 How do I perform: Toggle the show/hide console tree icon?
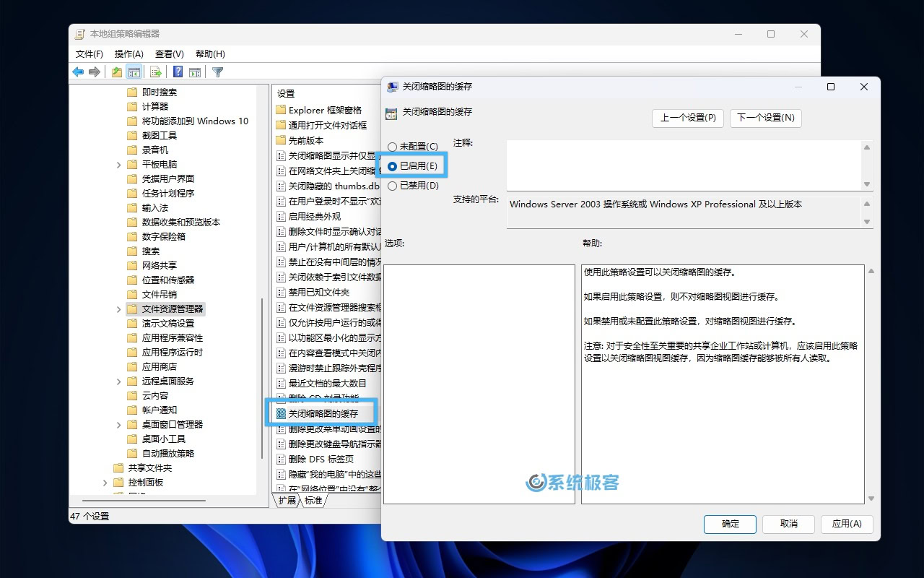134,72
